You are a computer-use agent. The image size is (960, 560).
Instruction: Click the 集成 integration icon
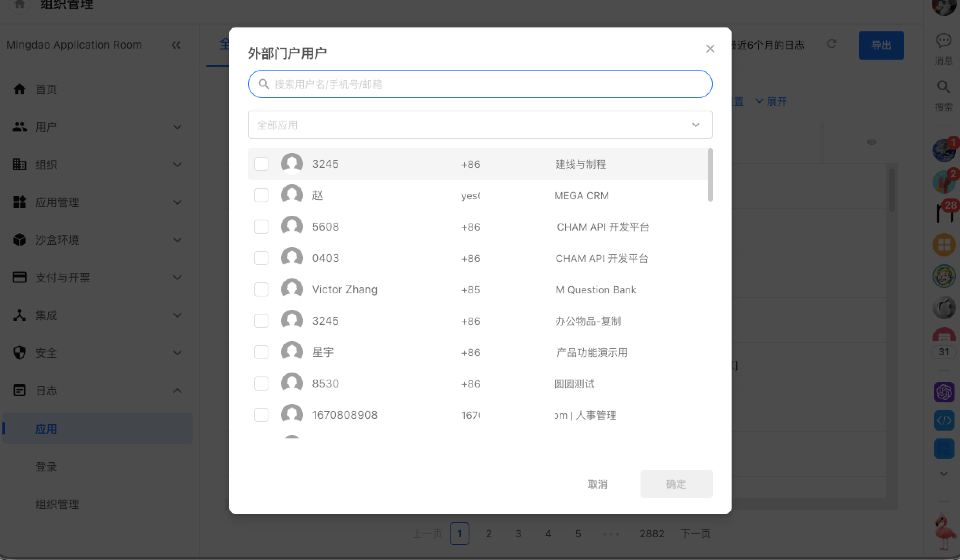click(x=20, y=315)
